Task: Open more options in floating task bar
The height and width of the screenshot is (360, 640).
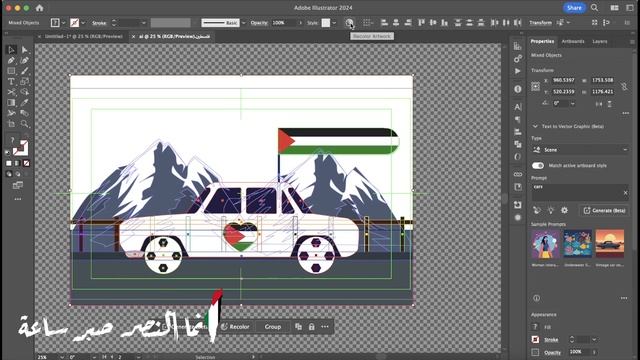Action: pyautogui.click(x=325, y=327)
